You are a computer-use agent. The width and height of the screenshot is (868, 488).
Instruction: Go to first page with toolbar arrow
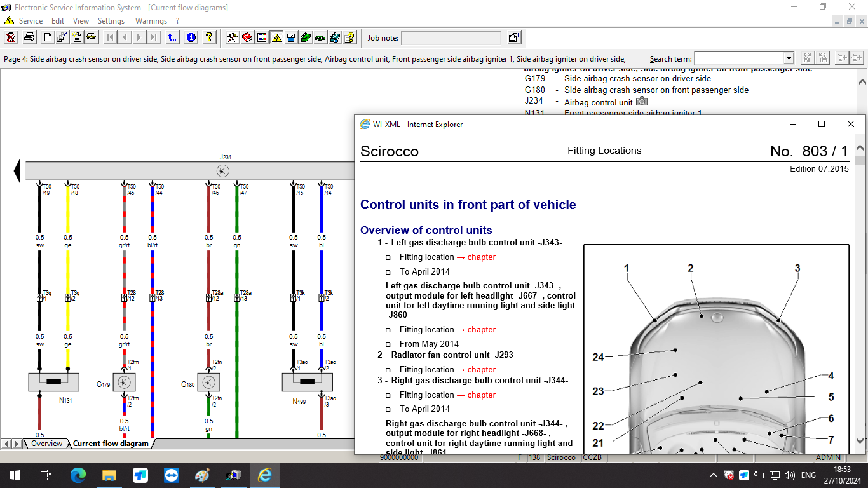tap(110, 37)
